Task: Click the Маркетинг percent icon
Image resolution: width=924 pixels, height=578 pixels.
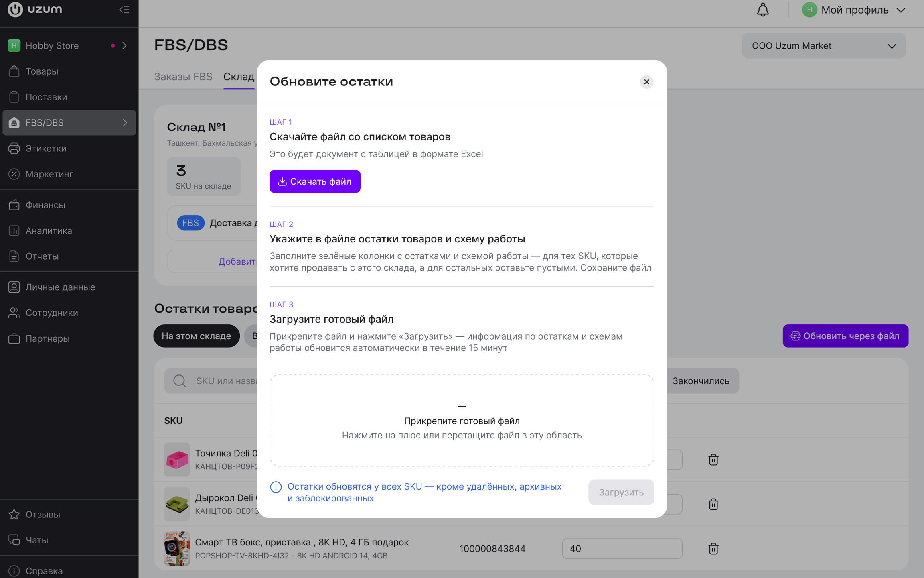Action: pos(14,174)
